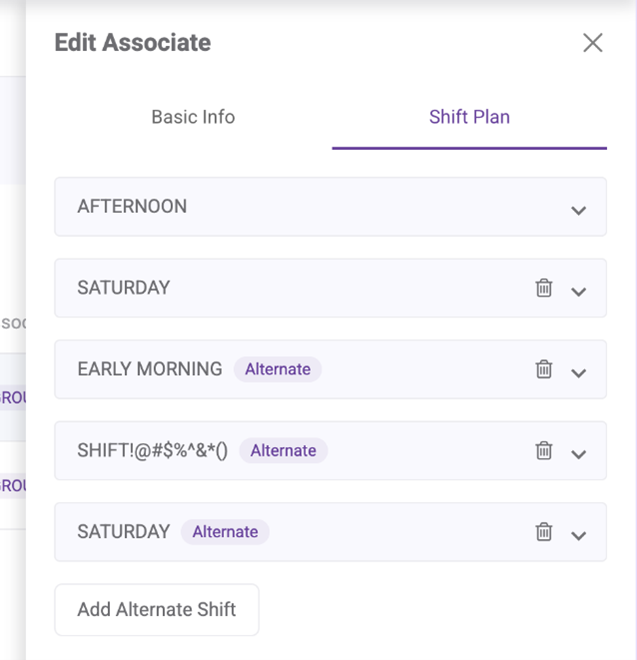Expand the SHIFT!@#$%^&*() row chevron
This screenshot has height=660, width=637.
[578, 453]
